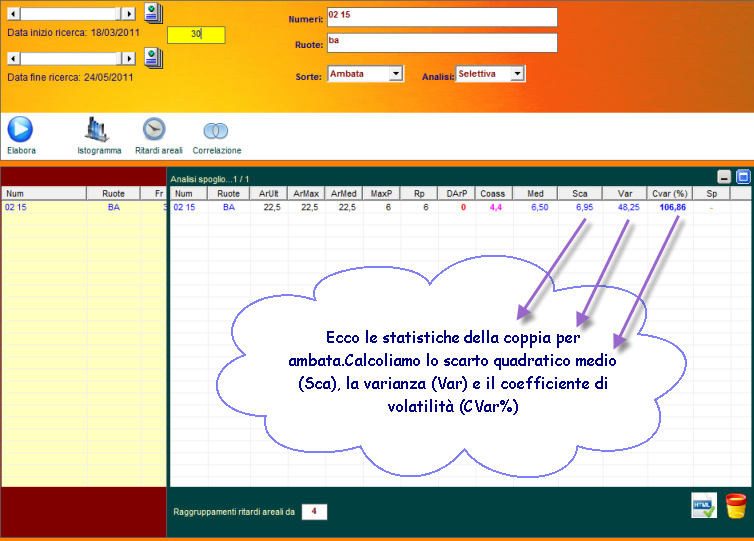Click left arrow of end date slider
Screen dimensions: 754x541
[14, 58]
